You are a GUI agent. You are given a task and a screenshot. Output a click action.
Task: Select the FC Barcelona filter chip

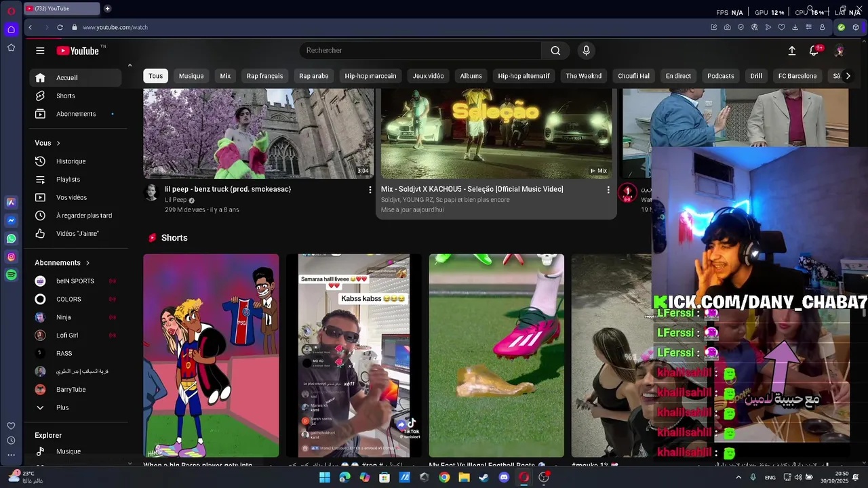[797, 76]
